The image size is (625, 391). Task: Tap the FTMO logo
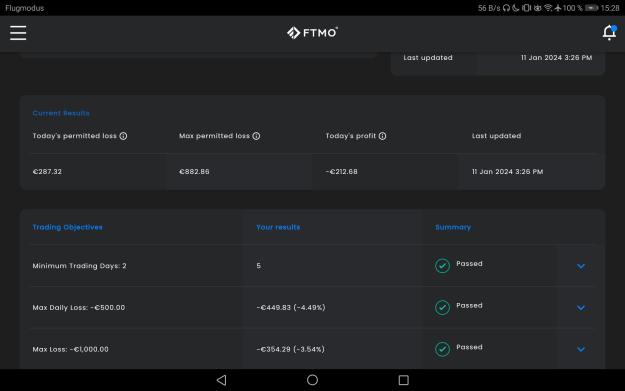(312, 33)
